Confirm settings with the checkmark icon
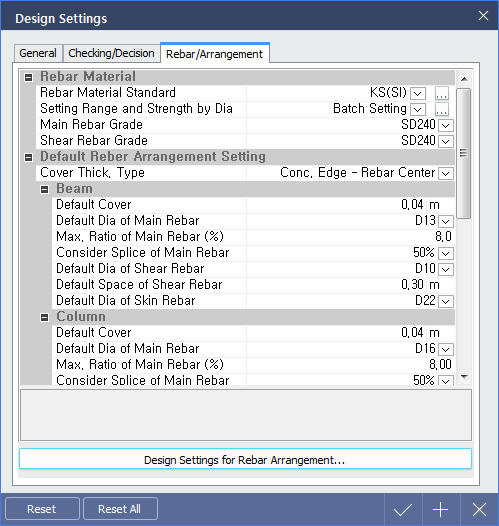 [403, 510]
